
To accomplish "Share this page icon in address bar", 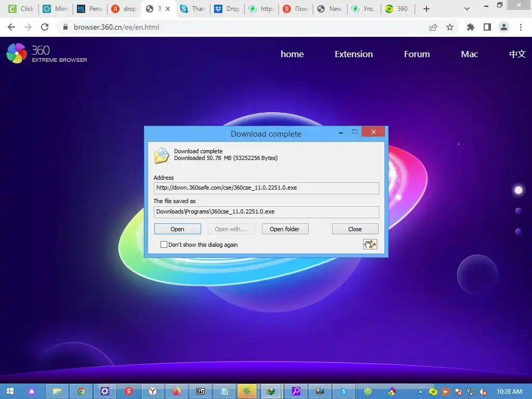I will [x=433, y=27].
